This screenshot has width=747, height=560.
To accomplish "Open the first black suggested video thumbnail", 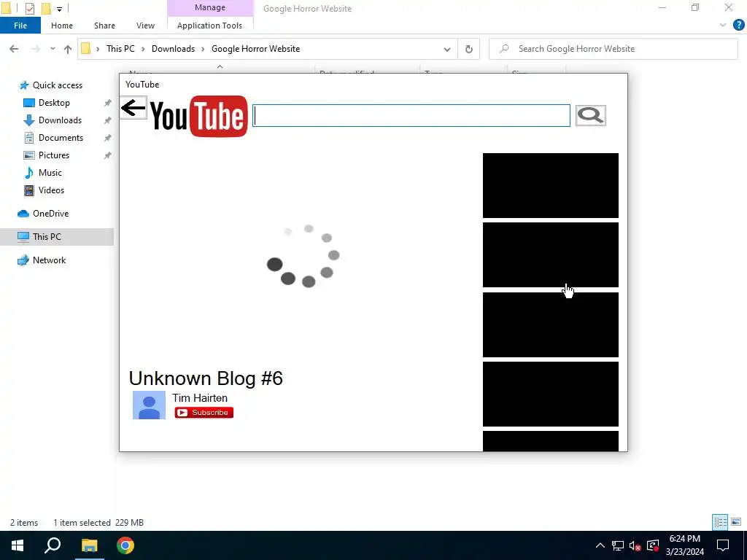I will [x=551, y=185].
